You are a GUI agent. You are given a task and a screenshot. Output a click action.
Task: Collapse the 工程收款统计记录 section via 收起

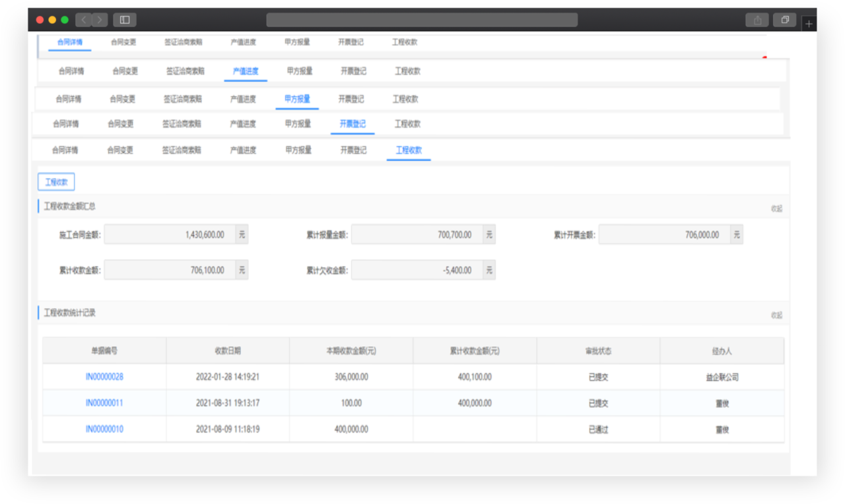tap(776, 315)
